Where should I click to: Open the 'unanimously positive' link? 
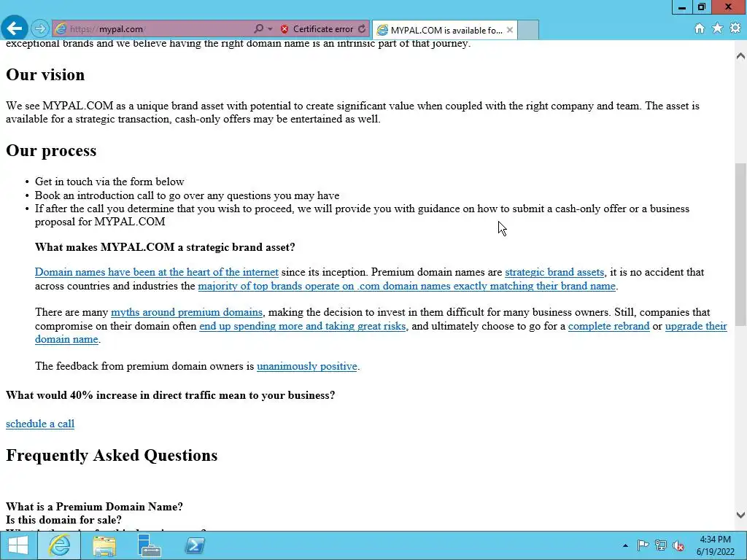coord(307,366)
